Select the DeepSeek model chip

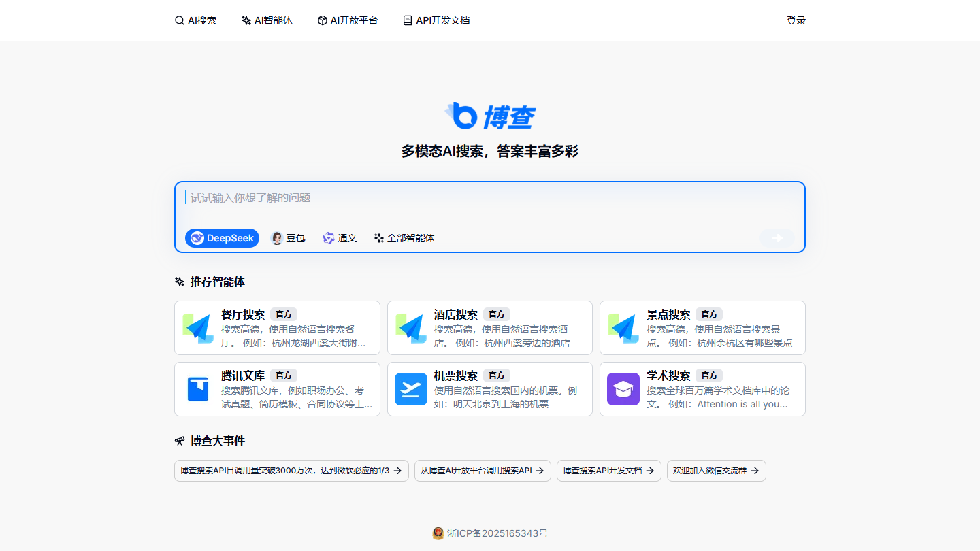[x=222, y=238]
